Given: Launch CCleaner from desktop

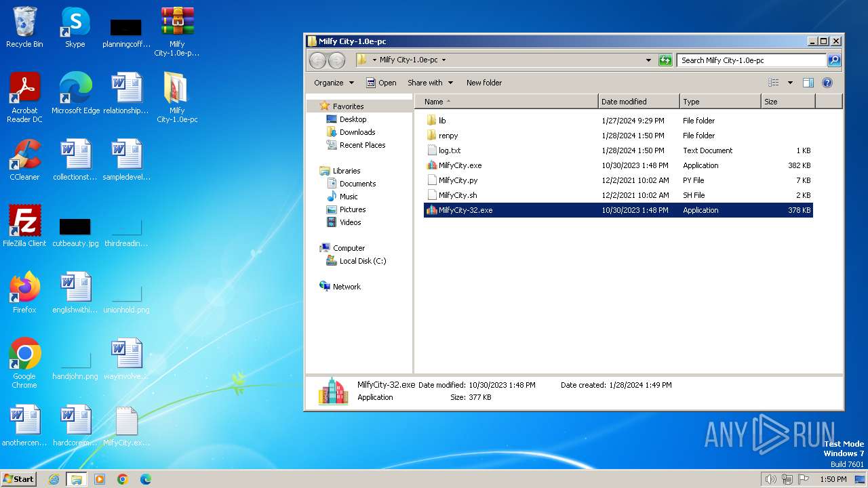Looking at the screenshot, I should coord(24,160).
